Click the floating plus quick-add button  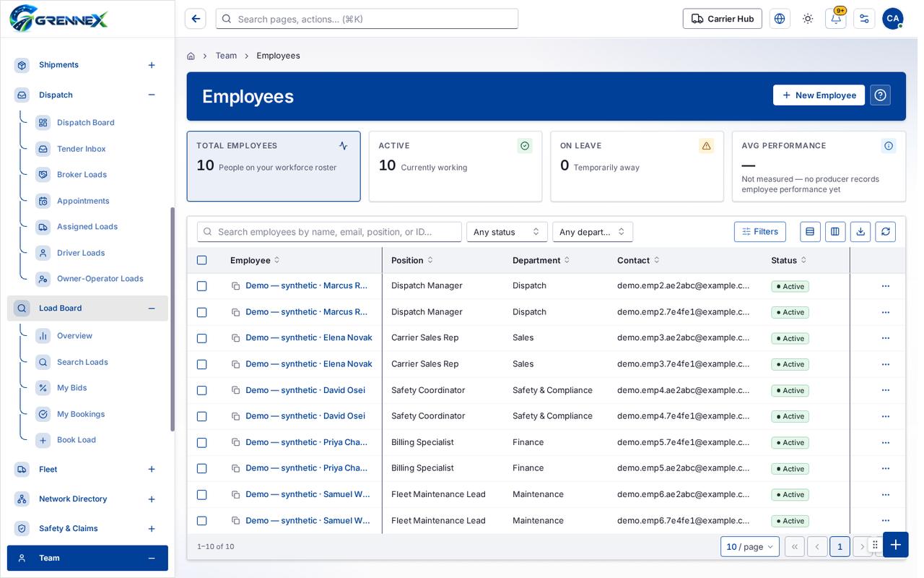coord(895,545)
